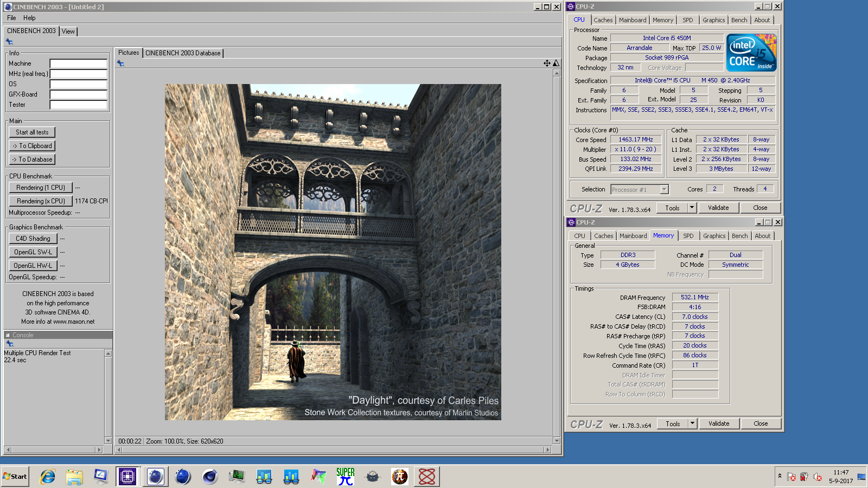Open the Help menu
This screenshot has width=868, height=488.
[29, 18]
